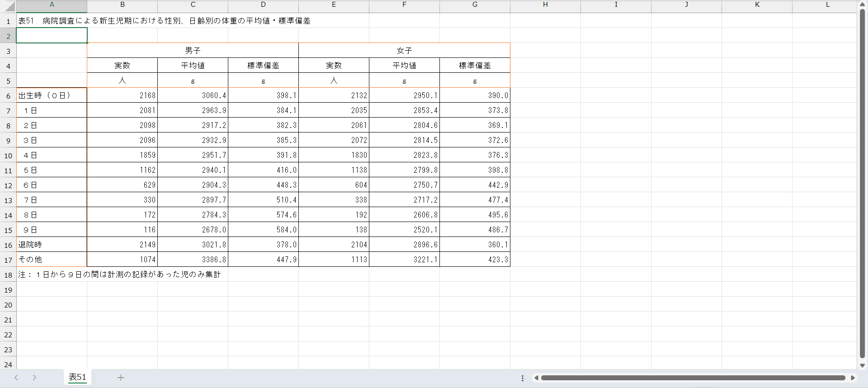Click the 退院時 row label cell
The image size is (868, 388).
click(52, 245)
